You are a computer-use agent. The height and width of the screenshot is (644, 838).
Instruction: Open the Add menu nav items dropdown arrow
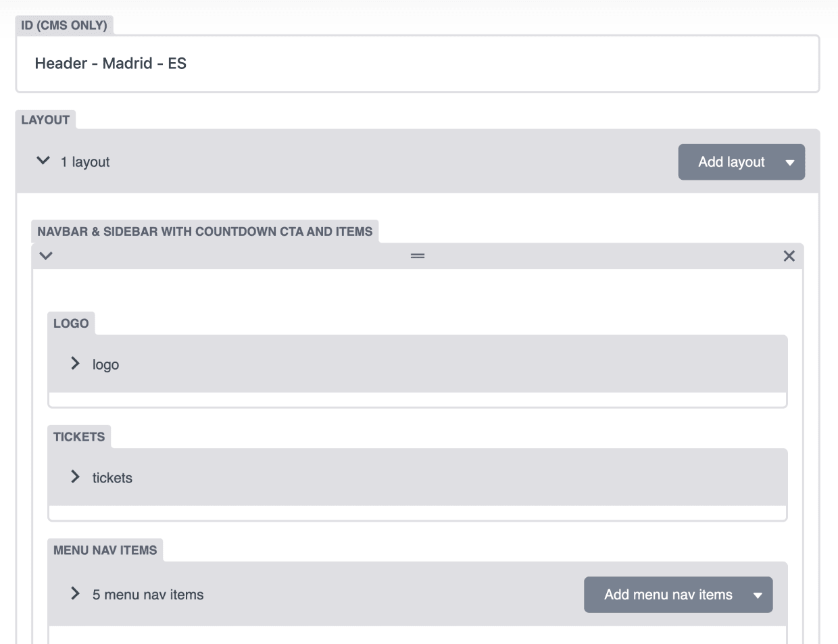(758, 595)
